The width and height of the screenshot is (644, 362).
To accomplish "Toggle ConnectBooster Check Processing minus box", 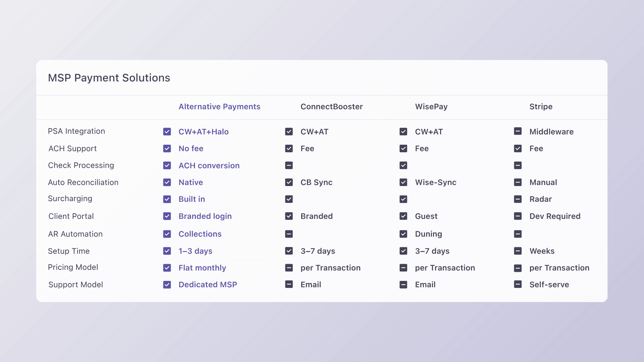I will (289, 165).
